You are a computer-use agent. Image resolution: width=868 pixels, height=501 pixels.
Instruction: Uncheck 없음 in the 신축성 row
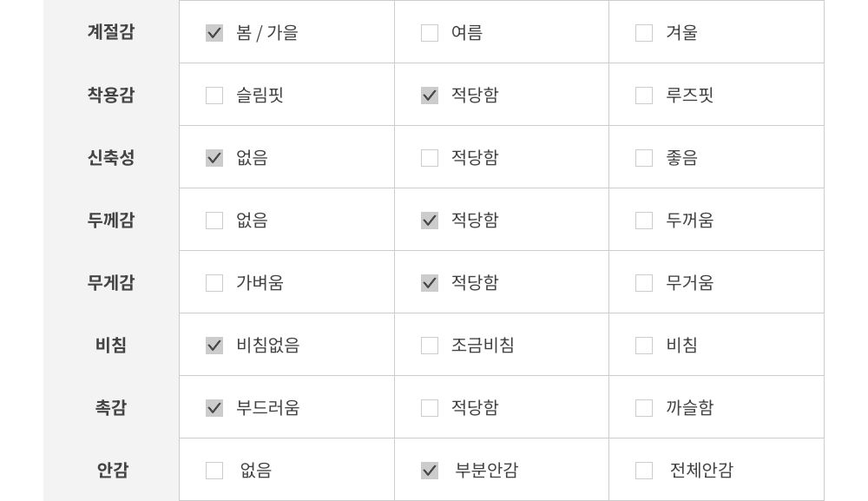coord(214,158)
